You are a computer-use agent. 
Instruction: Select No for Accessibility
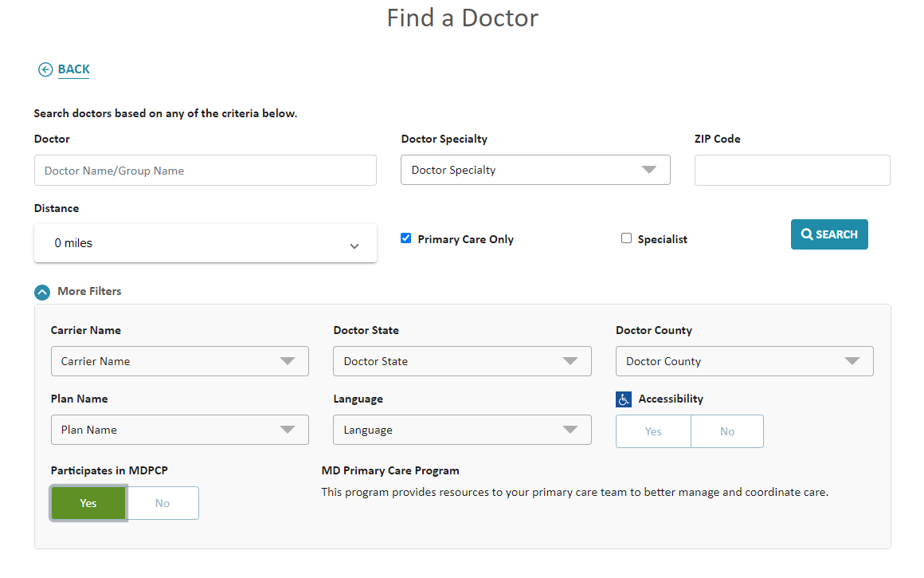coord(726,431)
